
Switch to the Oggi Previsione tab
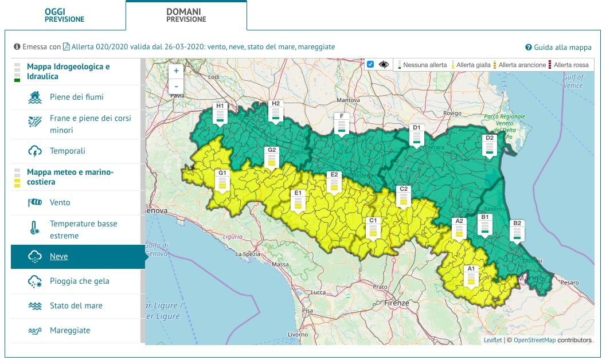pos(64,15)
